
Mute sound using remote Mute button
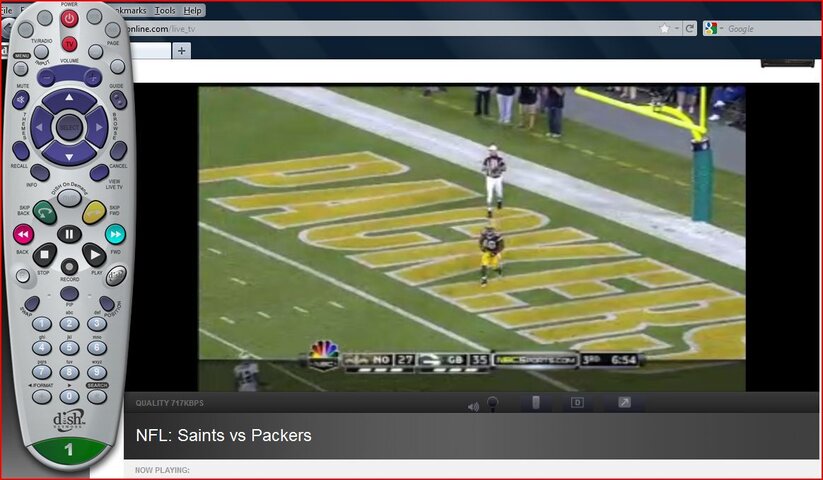click(20, 99)
